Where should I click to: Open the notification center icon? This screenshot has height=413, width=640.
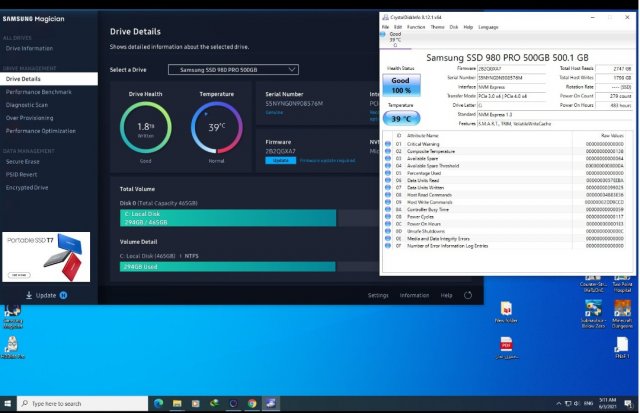coord(629,403)
